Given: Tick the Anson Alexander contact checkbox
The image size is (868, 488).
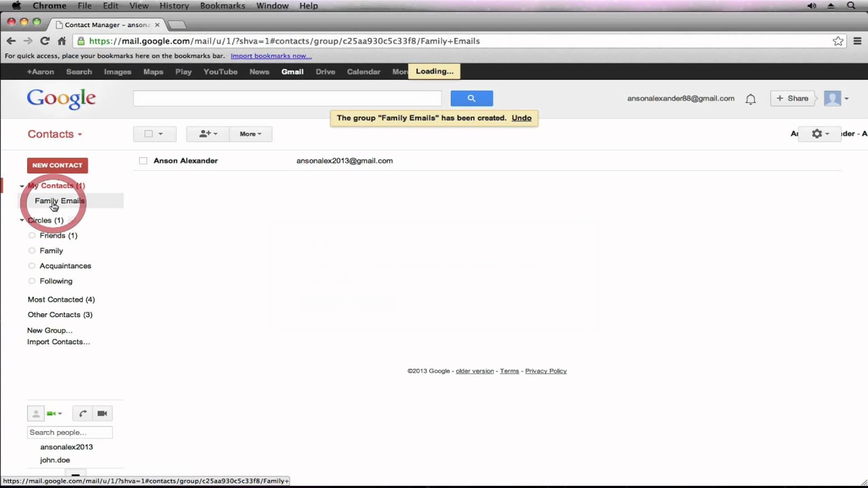Looking at the screenshot, I should click(143, 161).
